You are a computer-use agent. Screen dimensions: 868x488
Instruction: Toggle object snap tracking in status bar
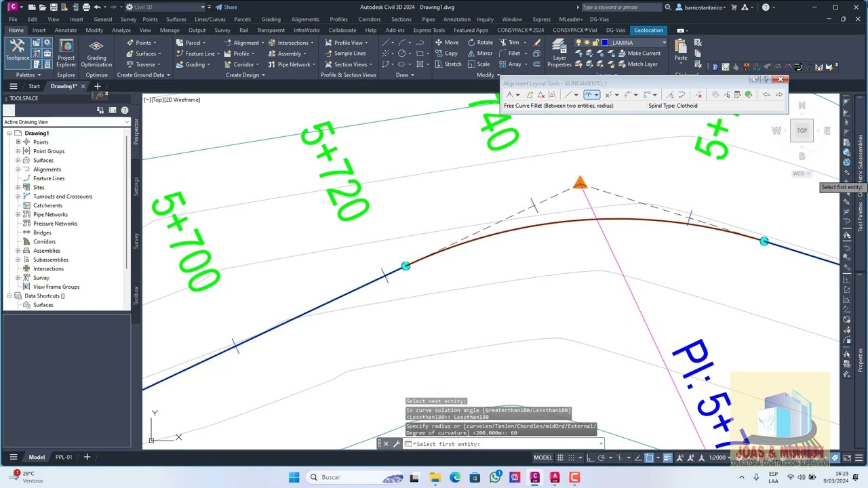(x=637, y=457)
